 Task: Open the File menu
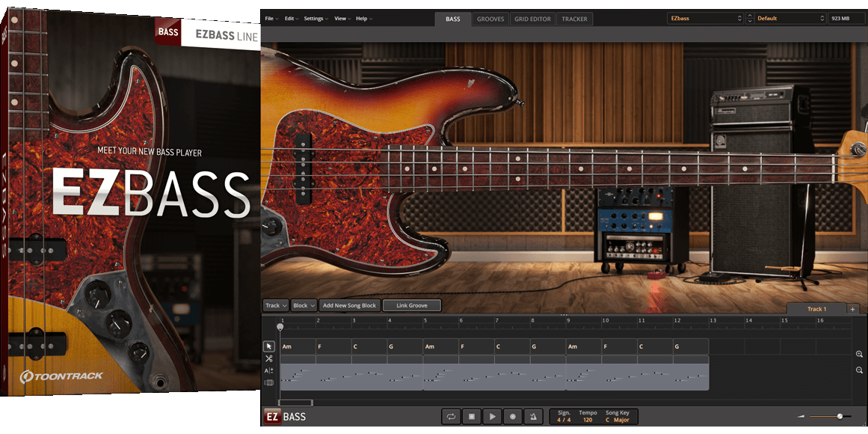coord(271,19)
